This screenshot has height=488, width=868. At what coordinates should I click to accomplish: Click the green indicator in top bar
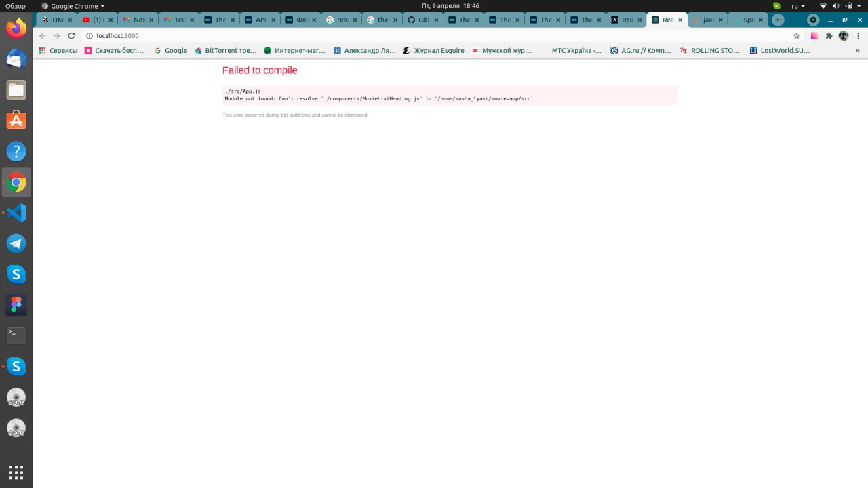(x=776, y=6)
